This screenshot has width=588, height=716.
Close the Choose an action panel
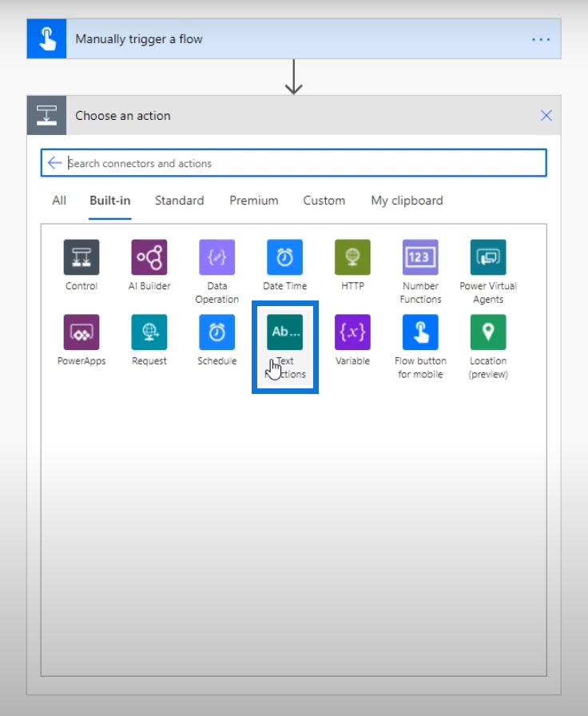click(546, 116)
